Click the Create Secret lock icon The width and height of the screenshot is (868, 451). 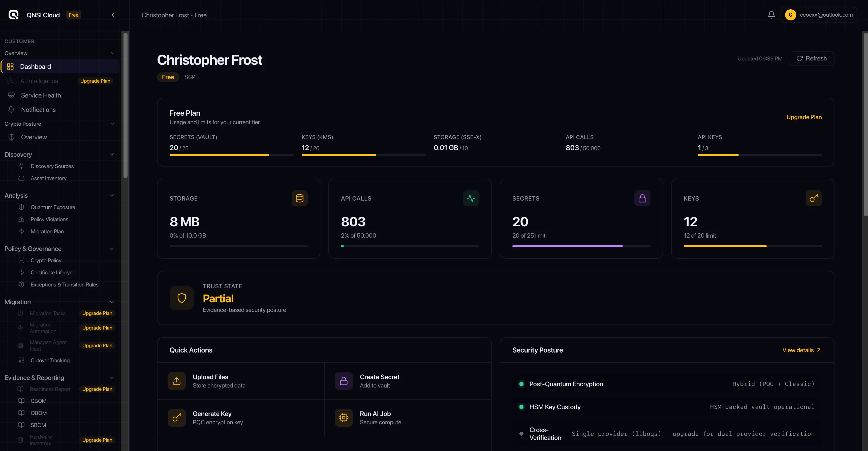(x=344, y=381)
